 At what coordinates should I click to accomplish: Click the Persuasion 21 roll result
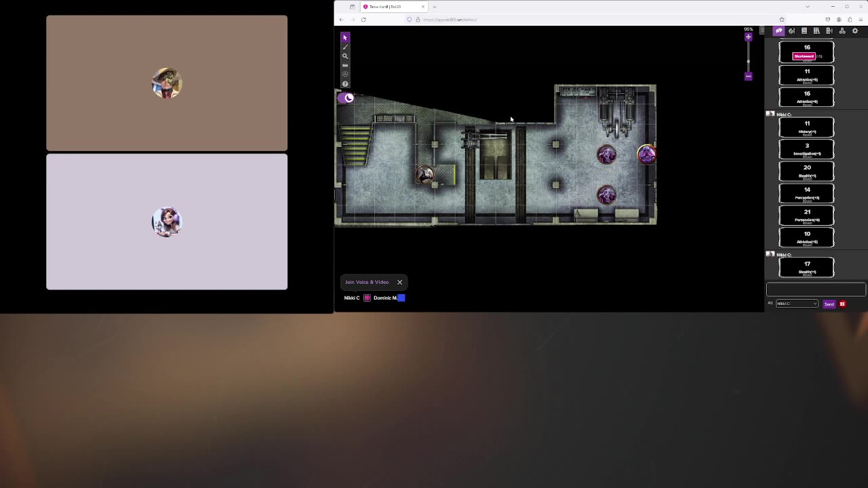click(x=807, y=215)
